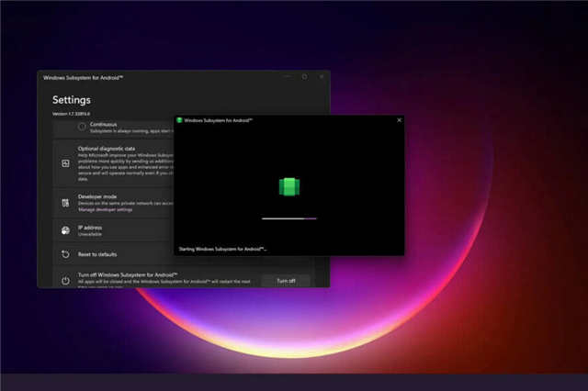Click the Optional diagnostic data icon
The image size is (588, 391).
pyautogui.click(x=65, y=163)
